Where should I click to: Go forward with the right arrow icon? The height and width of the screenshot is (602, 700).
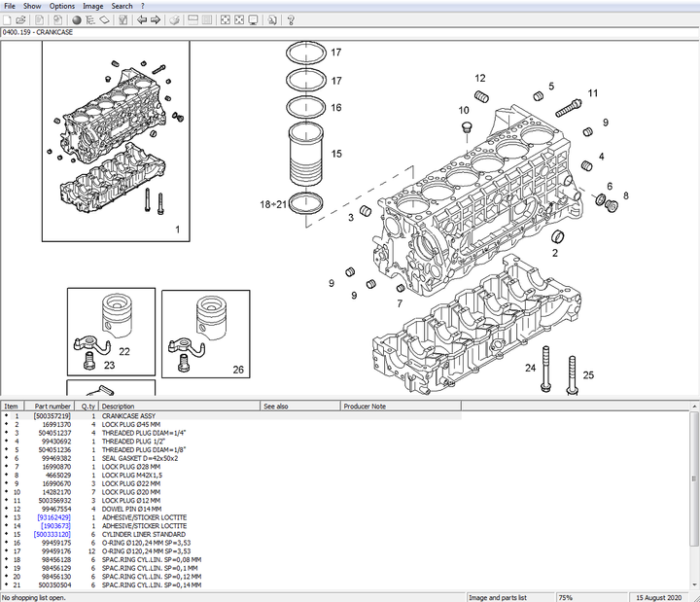coord(156,20)
